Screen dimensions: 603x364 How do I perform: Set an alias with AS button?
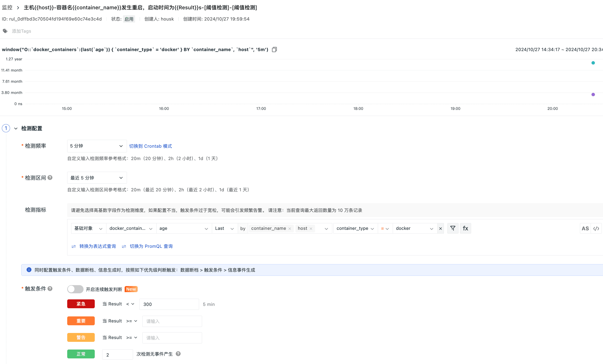pos(585,228)
